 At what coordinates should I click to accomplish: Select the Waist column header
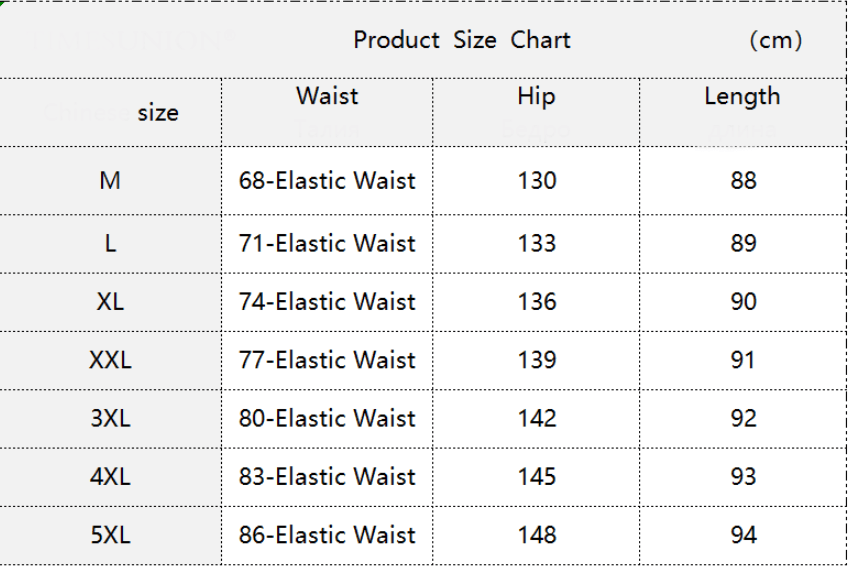pos(327,96)
